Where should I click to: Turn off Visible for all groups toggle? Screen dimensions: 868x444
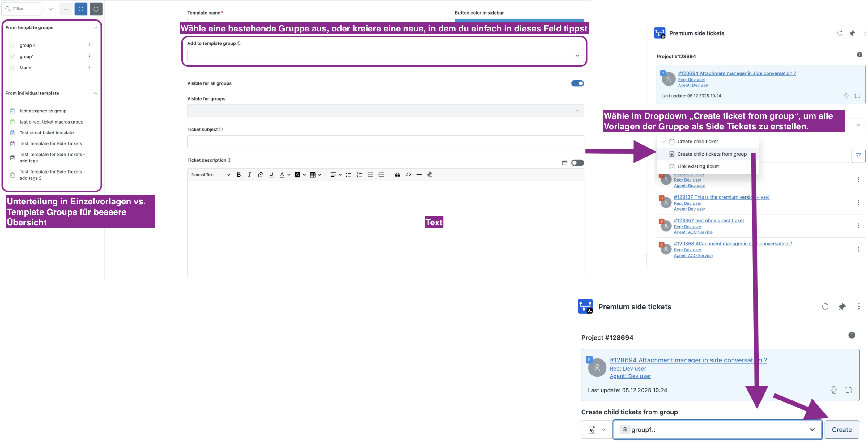pyautogui.click(x=577, y=83)
